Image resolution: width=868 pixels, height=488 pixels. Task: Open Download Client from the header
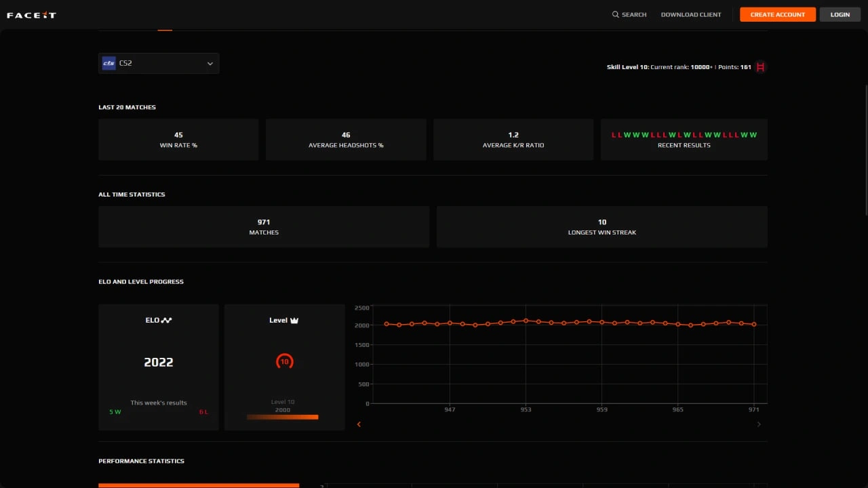(691, 14)
